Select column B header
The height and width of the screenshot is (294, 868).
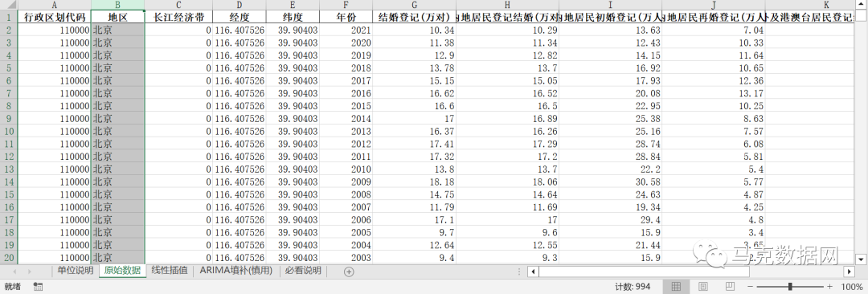coord(118,5)
